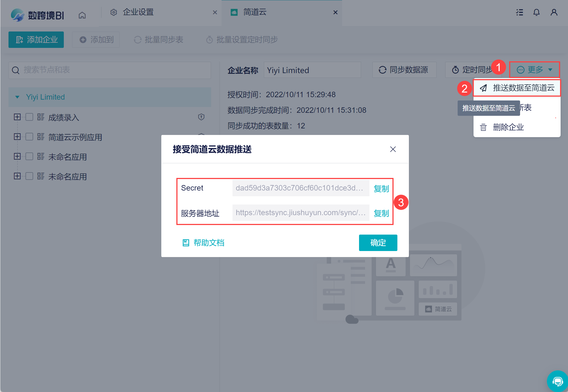Click the 服务器地址 URL field
568x392 pixels.
(301, 213)
